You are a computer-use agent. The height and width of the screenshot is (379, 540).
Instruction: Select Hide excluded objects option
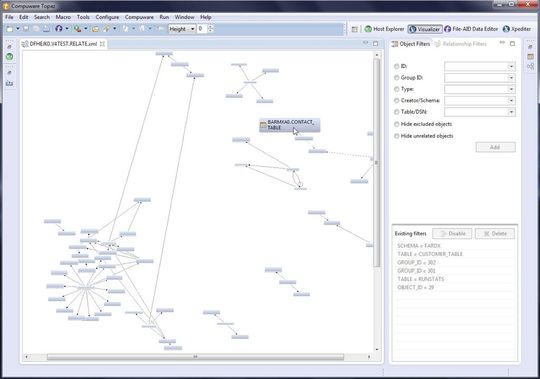coord(397,124)
